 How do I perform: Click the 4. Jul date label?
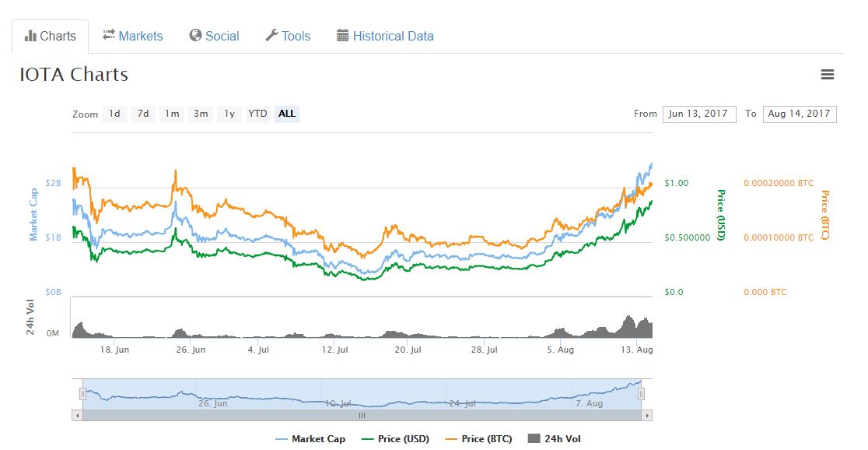click(258, 350)
